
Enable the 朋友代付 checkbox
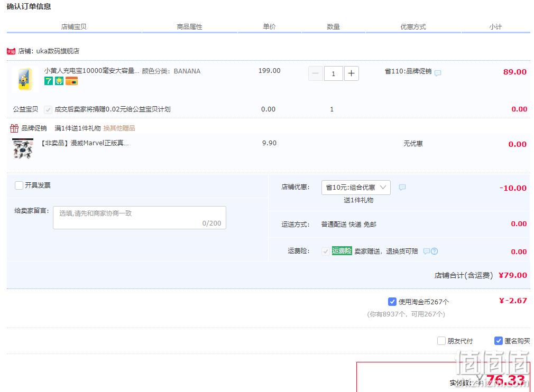click(441, 341)
